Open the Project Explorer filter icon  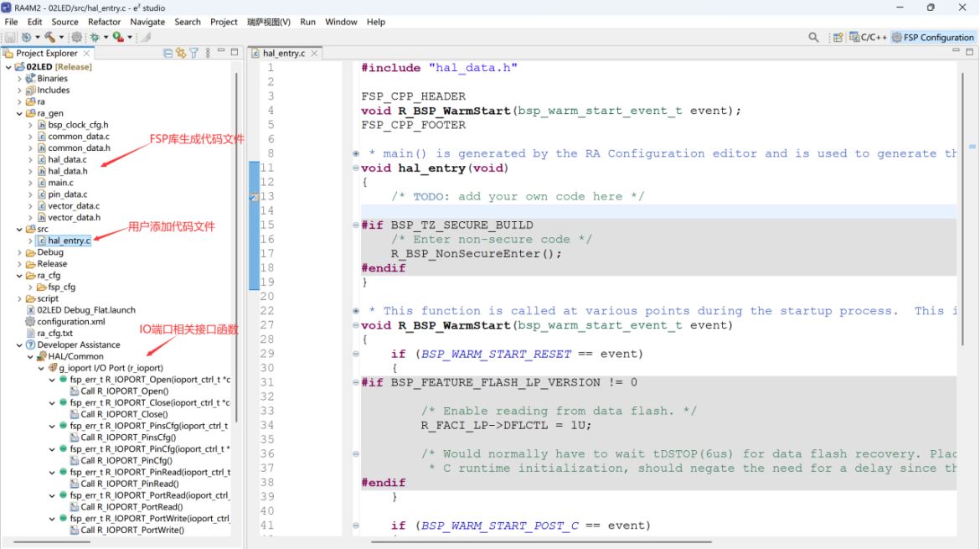click(x=194, y=53)
